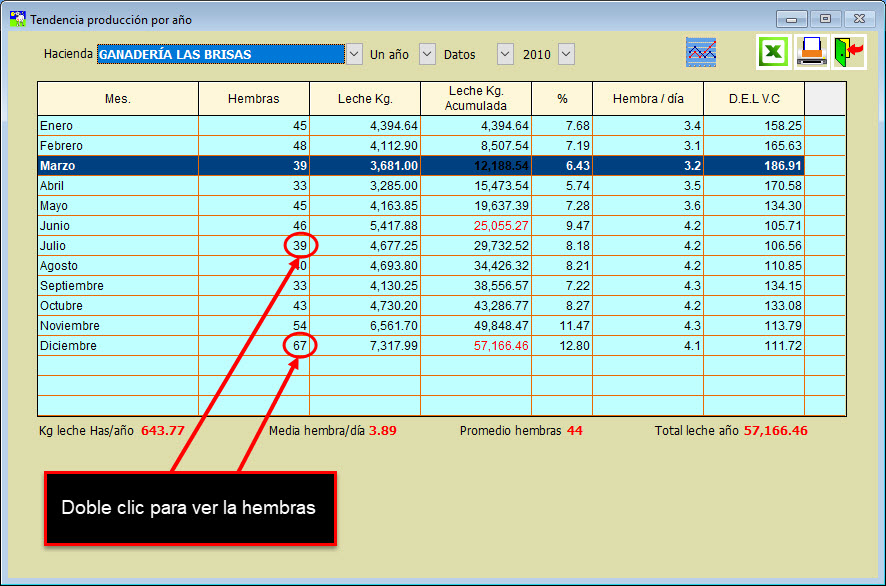Click the 'D.E.L V.C' column header
This screenshot has height=586, width=886.
click(754, 99)
